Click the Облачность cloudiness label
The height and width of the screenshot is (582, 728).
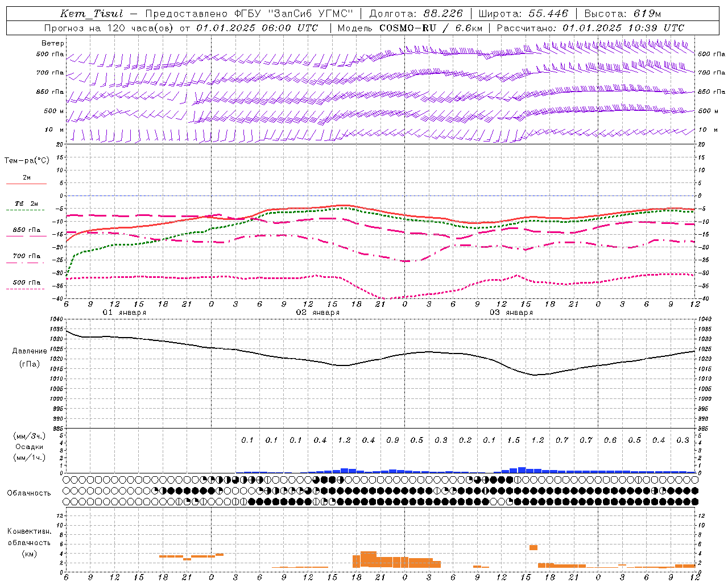[x=29, y=493]
